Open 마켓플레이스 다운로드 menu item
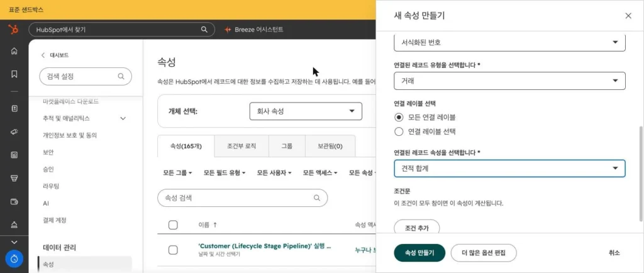Image resolution: width=644 pixels, height=273 pixels. point(70,101)
